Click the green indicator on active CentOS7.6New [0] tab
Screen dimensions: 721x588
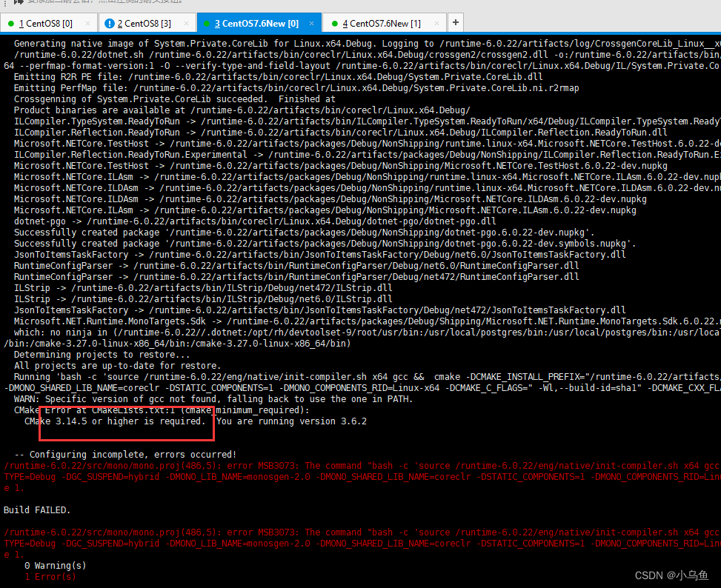point(207,23)
